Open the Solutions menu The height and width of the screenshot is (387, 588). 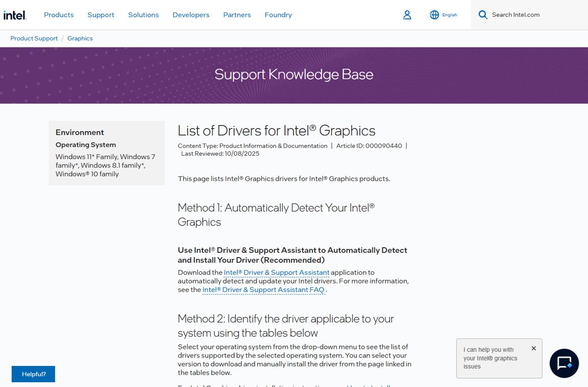(x=144, y=15)
